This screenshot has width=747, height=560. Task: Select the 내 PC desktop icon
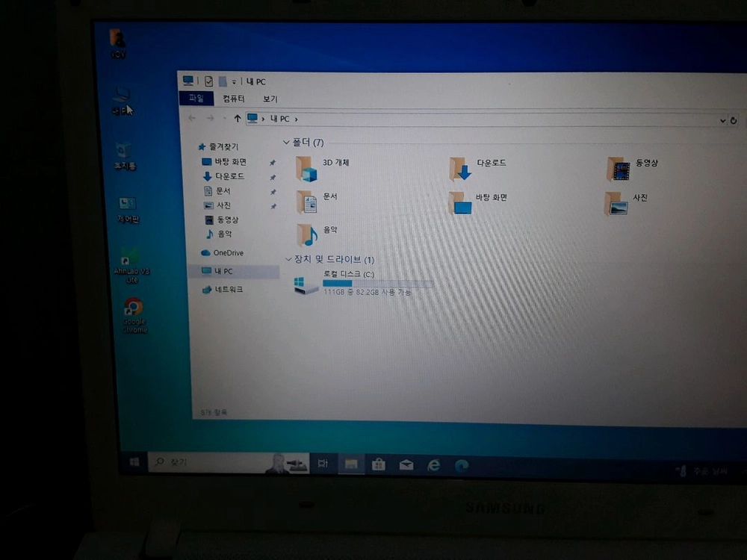point(122,101)
